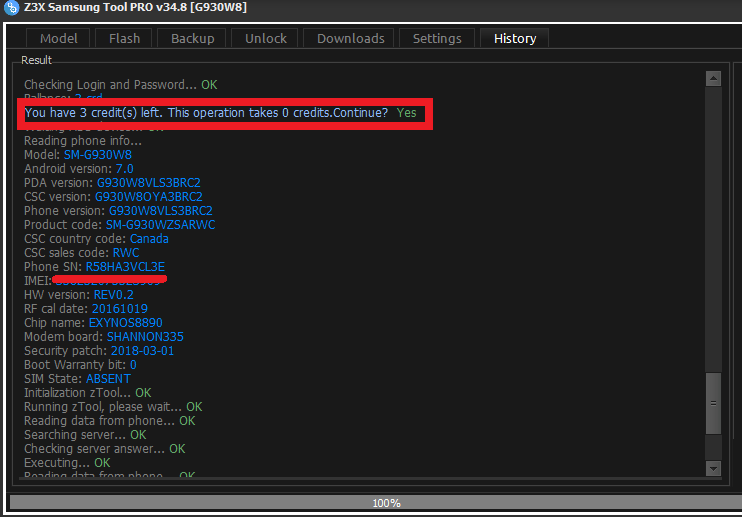Click RF cal date 20161019
The height and width of the screenshot is (517, 742).
(x=120, y=309)
